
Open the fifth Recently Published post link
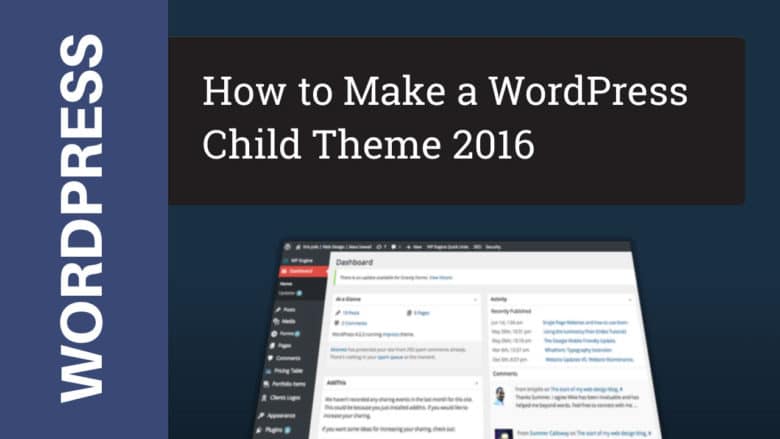point(589,359)
